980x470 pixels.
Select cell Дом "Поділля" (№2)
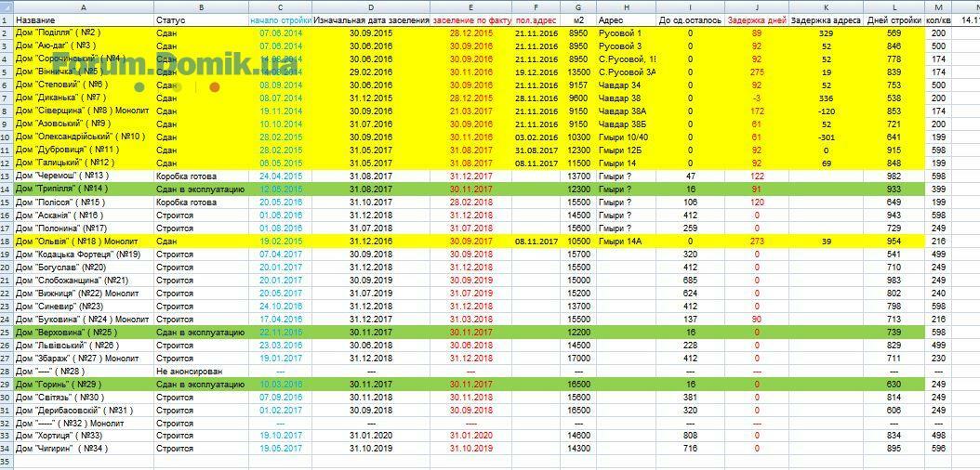(x=84, y=33)
